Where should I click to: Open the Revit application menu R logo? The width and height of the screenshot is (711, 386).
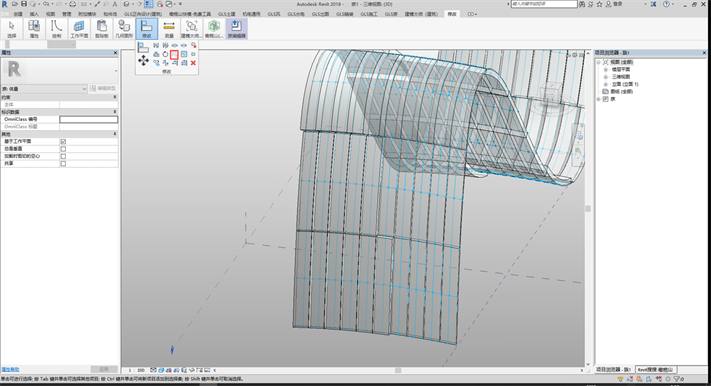(5, 4)
